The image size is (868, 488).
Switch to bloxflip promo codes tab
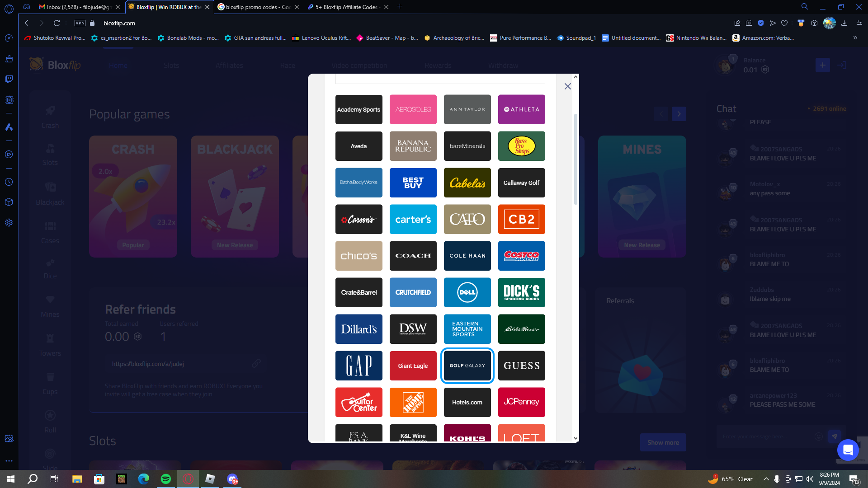coord(258,7)
